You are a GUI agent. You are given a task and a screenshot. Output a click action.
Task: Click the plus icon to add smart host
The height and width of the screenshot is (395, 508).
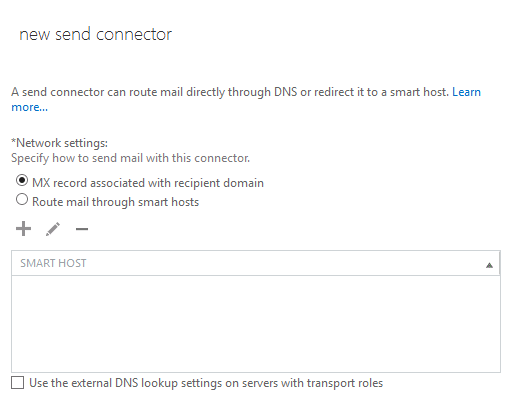pos(23,229)
